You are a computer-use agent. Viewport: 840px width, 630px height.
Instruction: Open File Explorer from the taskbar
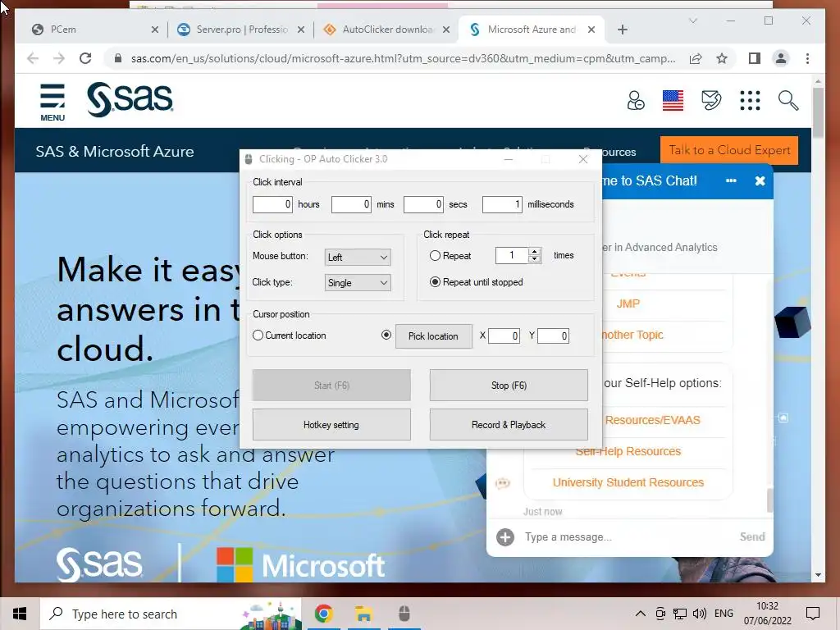[x=363, y=614]
